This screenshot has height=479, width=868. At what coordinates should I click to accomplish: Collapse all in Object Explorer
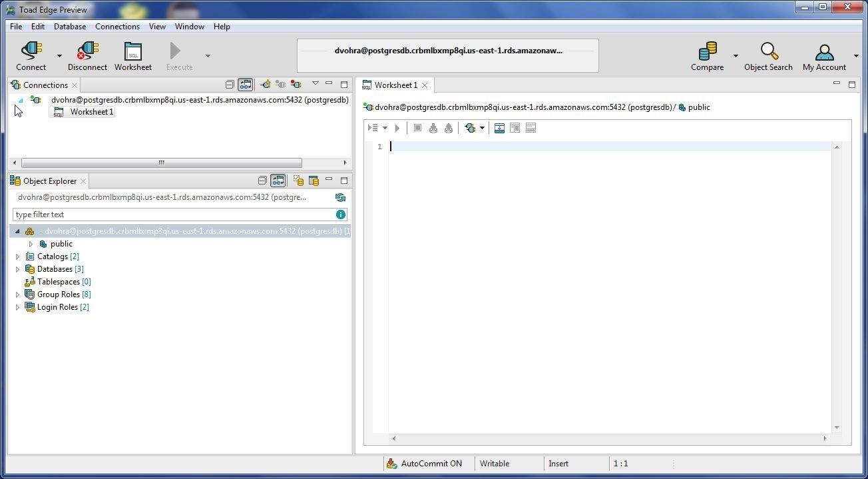point(262,181)
